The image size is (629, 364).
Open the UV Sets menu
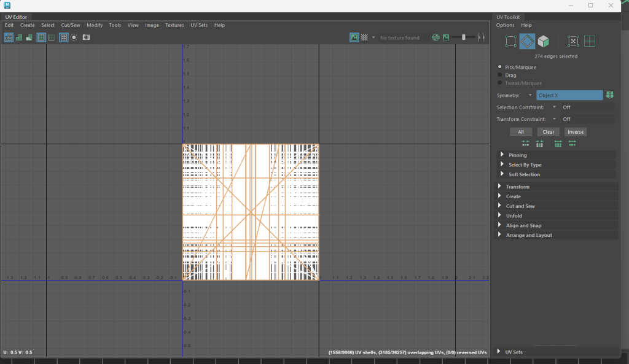pyautogui.click(x=199, y=25)
